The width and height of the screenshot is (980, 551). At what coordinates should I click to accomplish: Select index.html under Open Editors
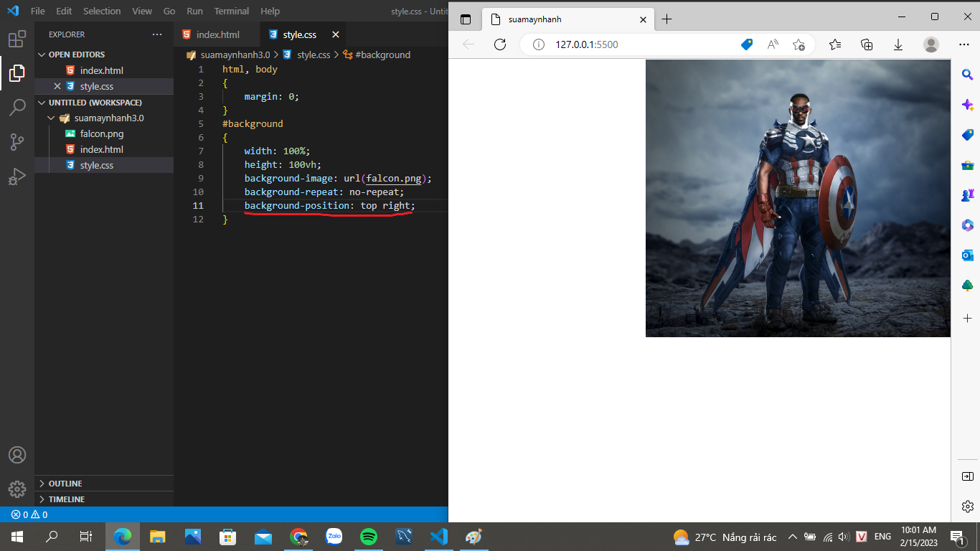[x=104, y=71]
